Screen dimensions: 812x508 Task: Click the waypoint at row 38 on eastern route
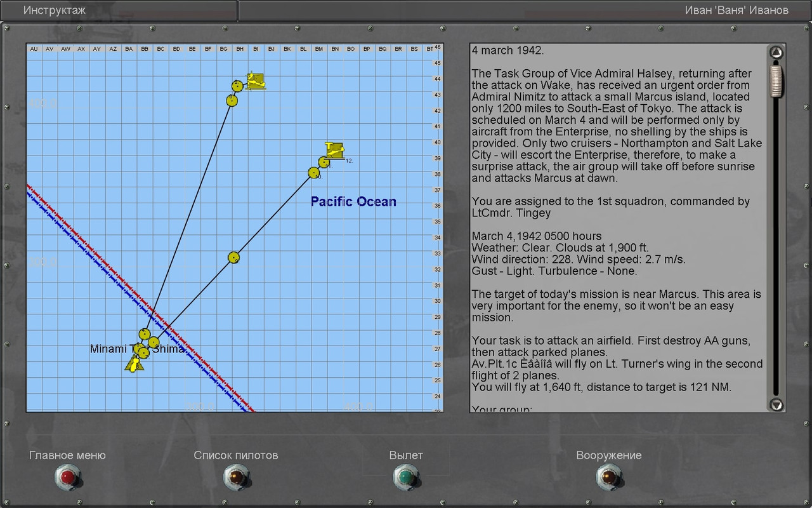313,173
